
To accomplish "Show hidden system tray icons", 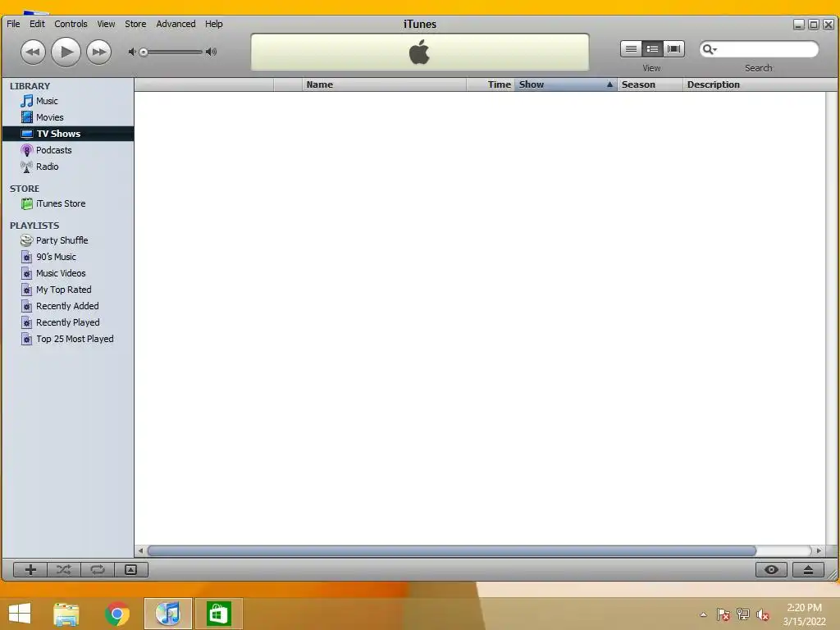I will [x=703, y=614].
